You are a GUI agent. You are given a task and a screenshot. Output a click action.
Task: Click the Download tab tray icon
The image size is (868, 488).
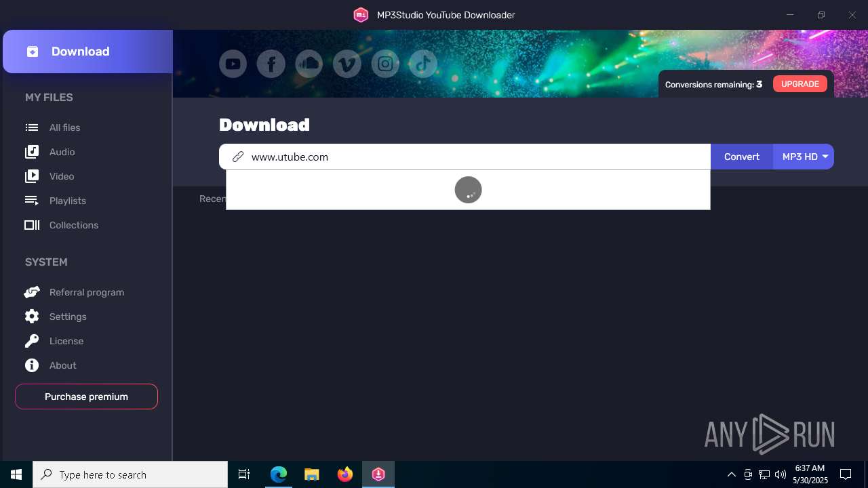click(x=33, y=52)
